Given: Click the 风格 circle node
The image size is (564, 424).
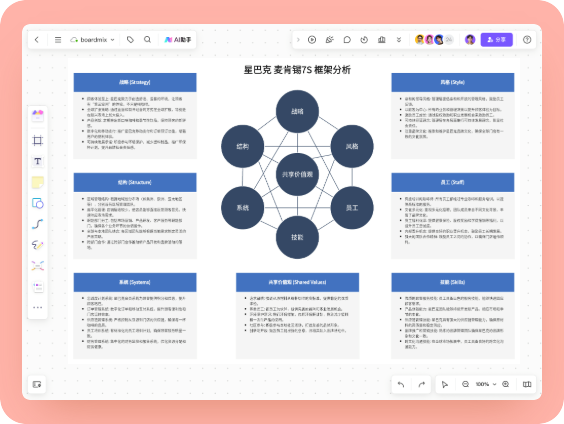Looking at the screenshot, I should (352, 146).
